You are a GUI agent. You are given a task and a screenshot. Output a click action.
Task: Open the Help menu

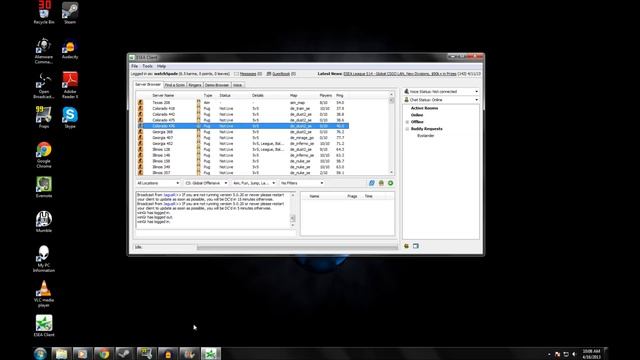click(161, 66)
